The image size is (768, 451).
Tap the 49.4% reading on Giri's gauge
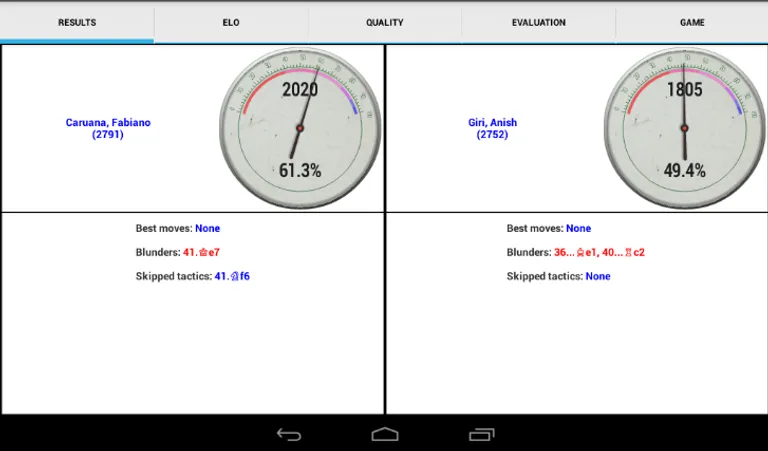[x=685, y=171]
